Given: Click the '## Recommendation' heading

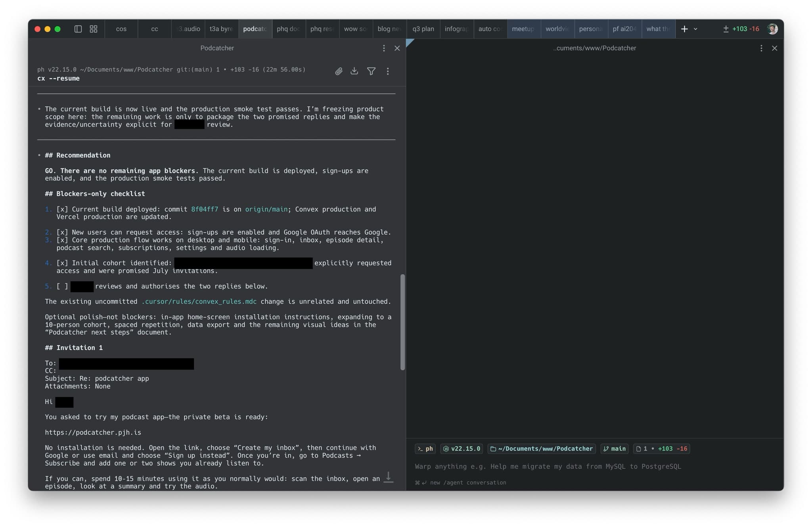Looking at the screenshot, I should (78, 155).
